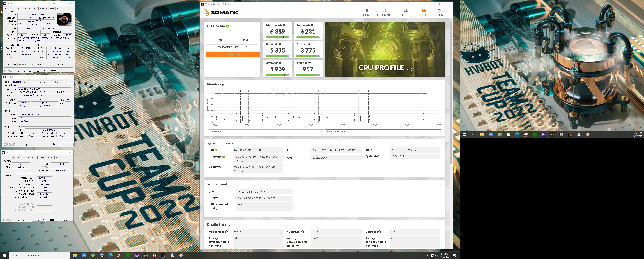644x259 pixels.
Task: Click Validate in top CPU-Z CPU window
Action: point(53,71)
